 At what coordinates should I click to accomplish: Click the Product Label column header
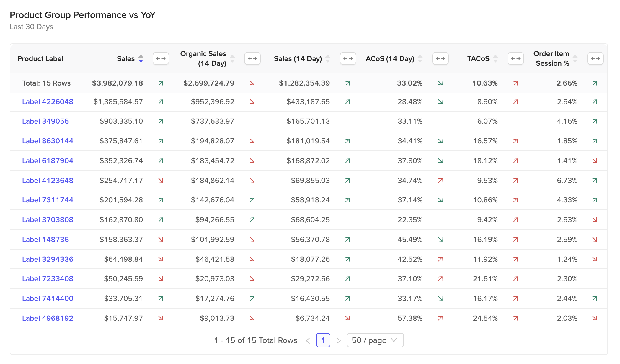(40, 58)
